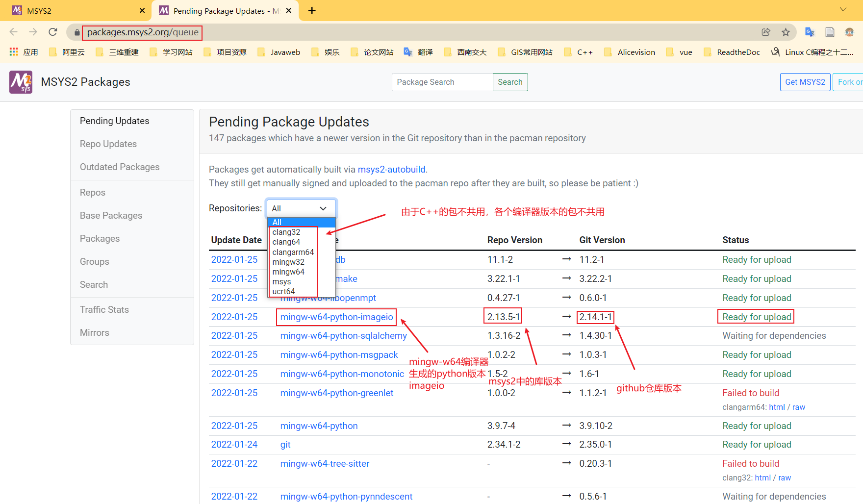This screenshot has height=504, width=863.
Task: Select All in the repositories list
Action: click(x=301, y=222)
